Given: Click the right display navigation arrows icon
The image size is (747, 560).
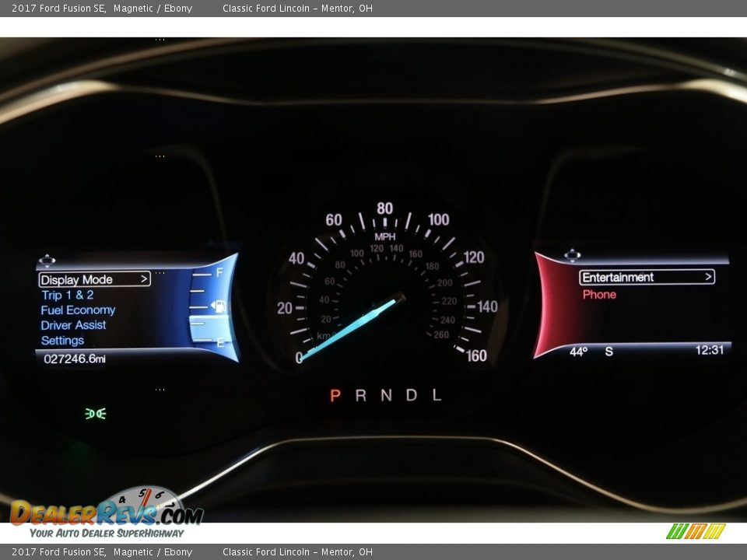Looking at the screenshot, I should coord(572,255).
